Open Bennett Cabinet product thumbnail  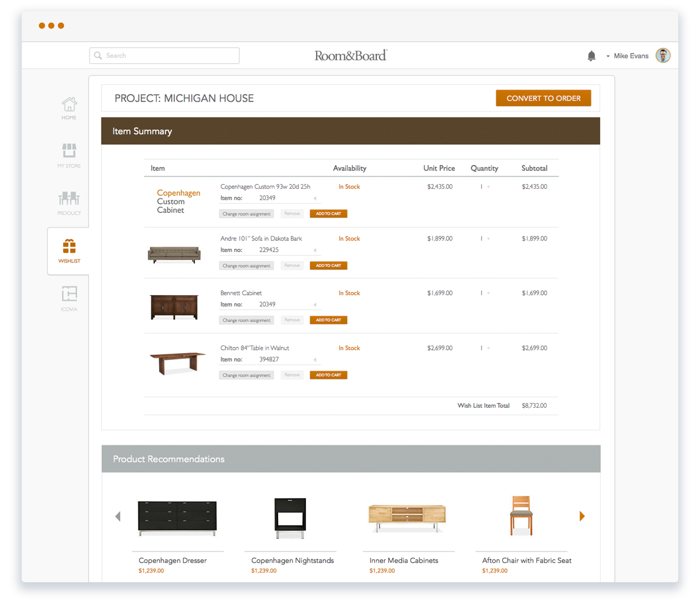[x=174, y=307]
